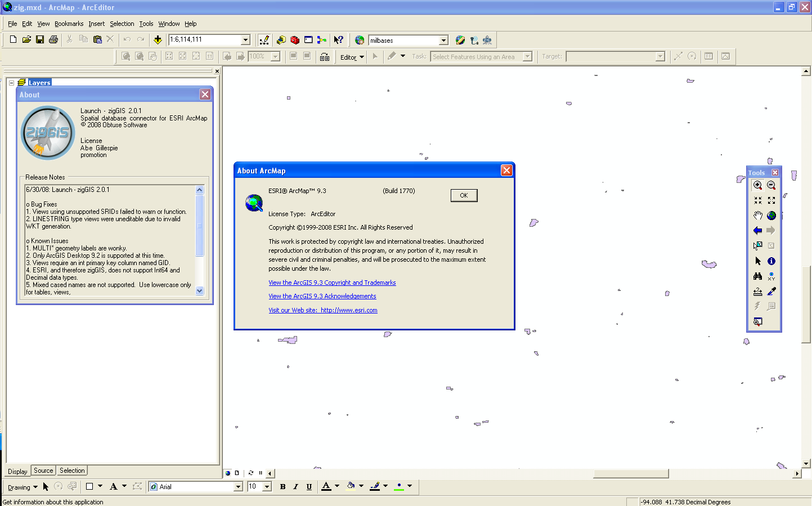The image size is (812, 506).
Task: Click the Print icon
Action: tap(53, 39)
